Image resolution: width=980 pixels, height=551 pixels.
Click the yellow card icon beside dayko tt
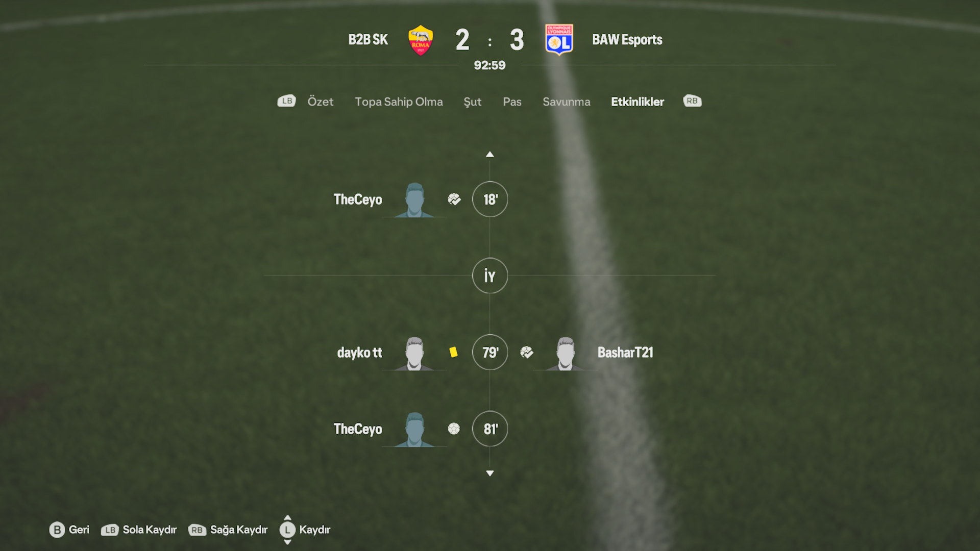453,352
